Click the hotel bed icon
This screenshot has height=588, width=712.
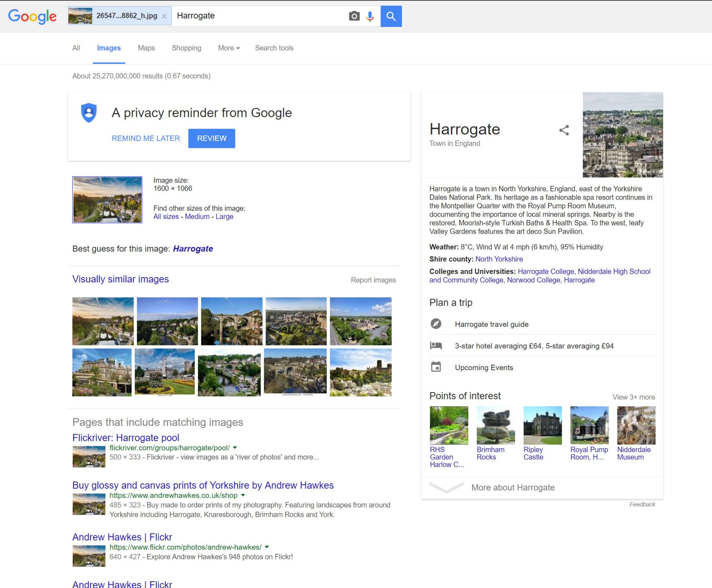click(436, 346)
